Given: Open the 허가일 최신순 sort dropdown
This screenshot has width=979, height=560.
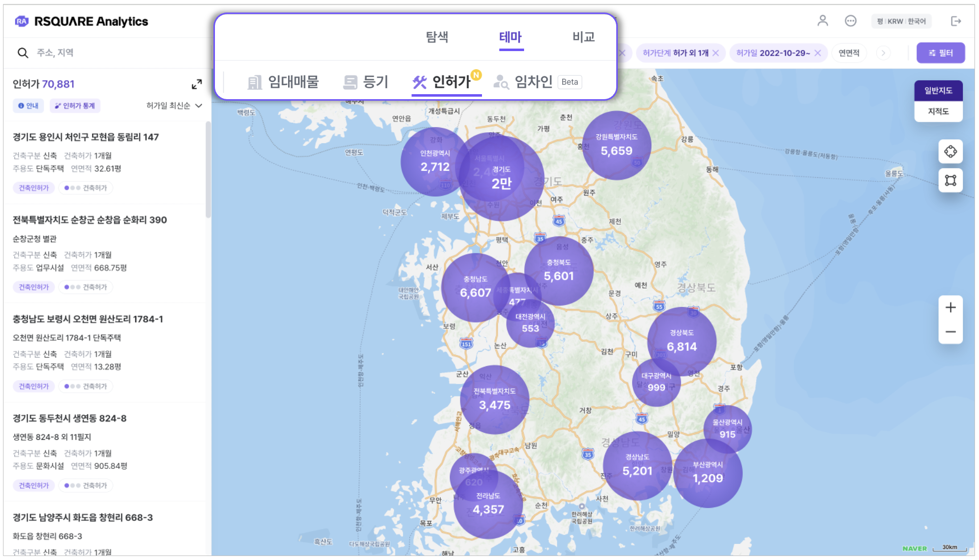Looking at the screenshot, I should [x=174, y=106].
